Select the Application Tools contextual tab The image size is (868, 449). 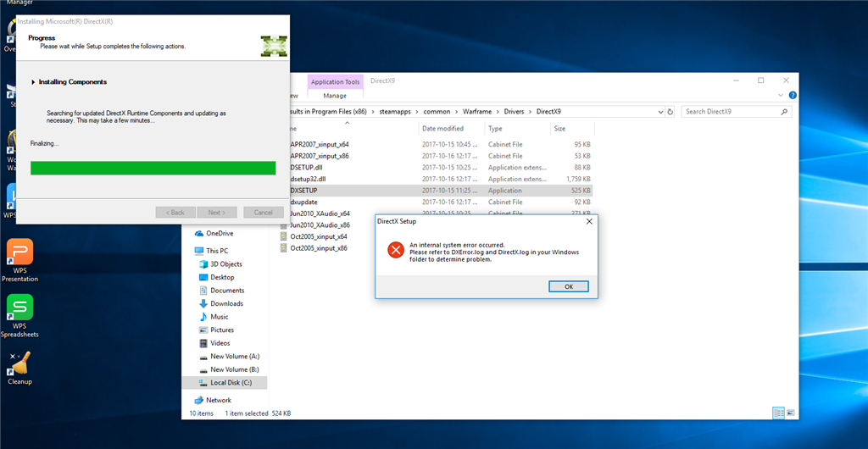pos(335,82)
